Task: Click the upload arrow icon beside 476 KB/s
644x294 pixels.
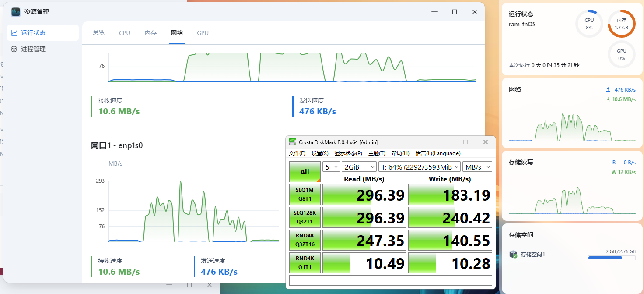Action: click(608, 89)
